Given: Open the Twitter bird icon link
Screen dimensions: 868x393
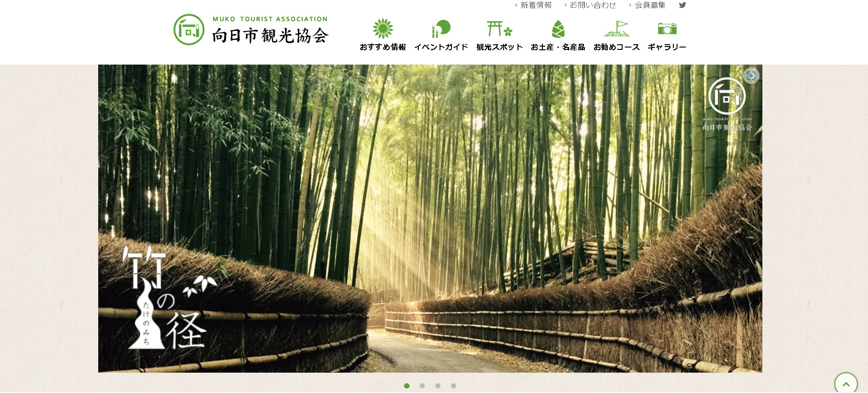Looking at the screenshot, I should (683, 5).
